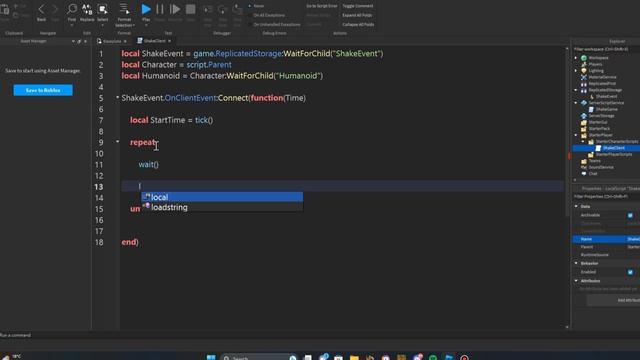Image resolution: width=640 pixels, height=360 pixels.
Task: Click the Pause playback button
Action: coord(160,9)
